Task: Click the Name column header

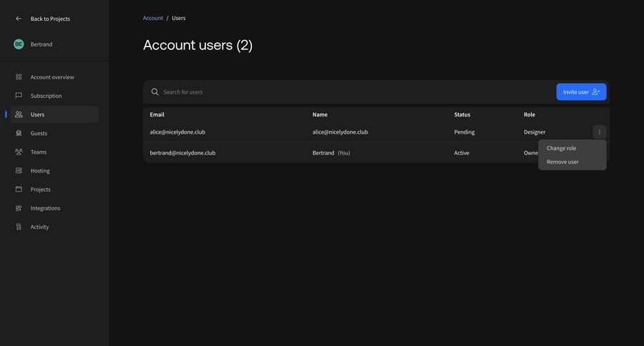Action: 320,114
